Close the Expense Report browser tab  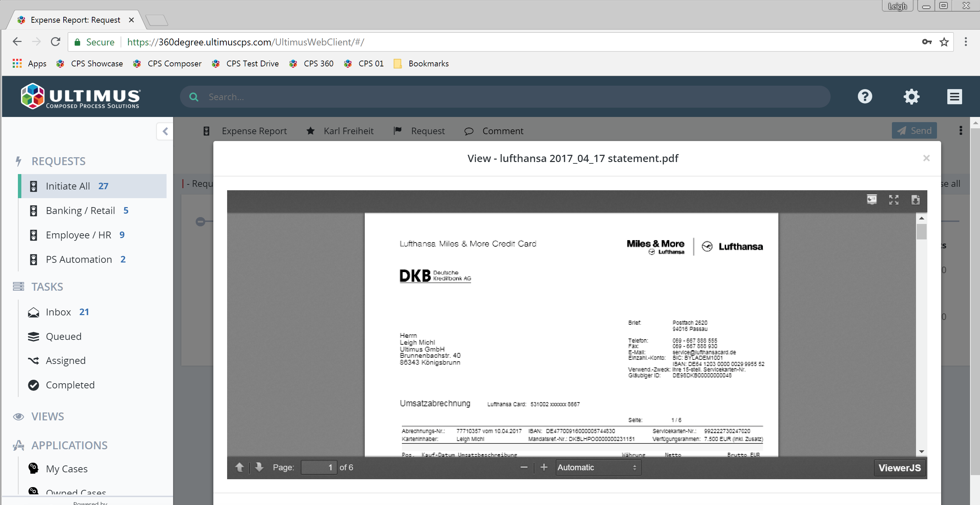pyautogui.click(x=131, y=20)
